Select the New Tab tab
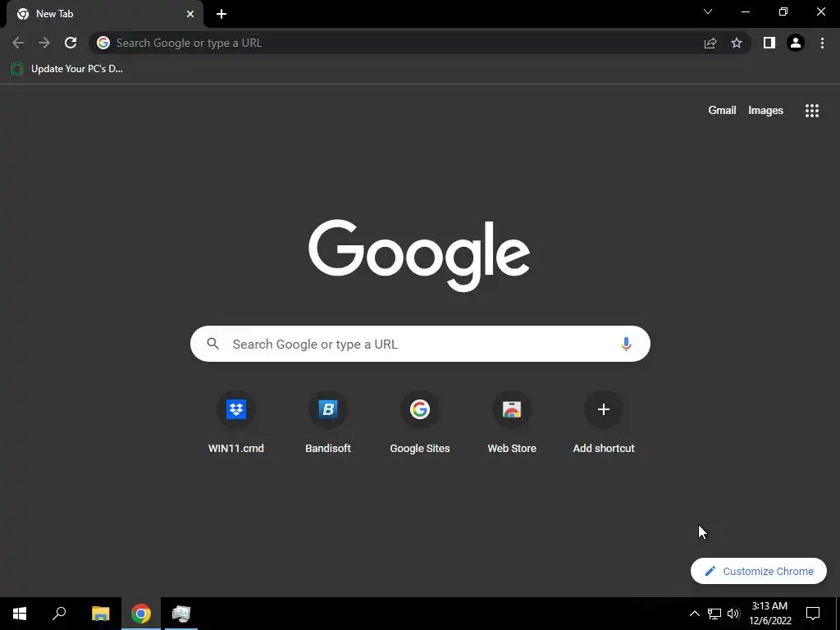 104,14
